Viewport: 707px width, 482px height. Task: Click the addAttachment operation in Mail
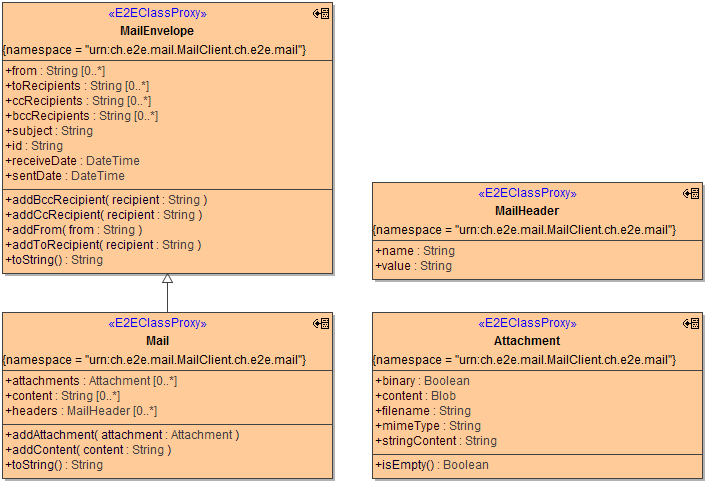[x=122, y=435]
